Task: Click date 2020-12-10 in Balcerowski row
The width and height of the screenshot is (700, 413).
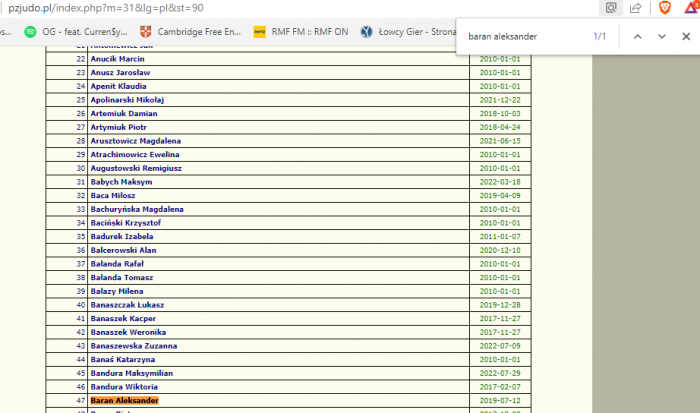Action: tap(500, 250)
